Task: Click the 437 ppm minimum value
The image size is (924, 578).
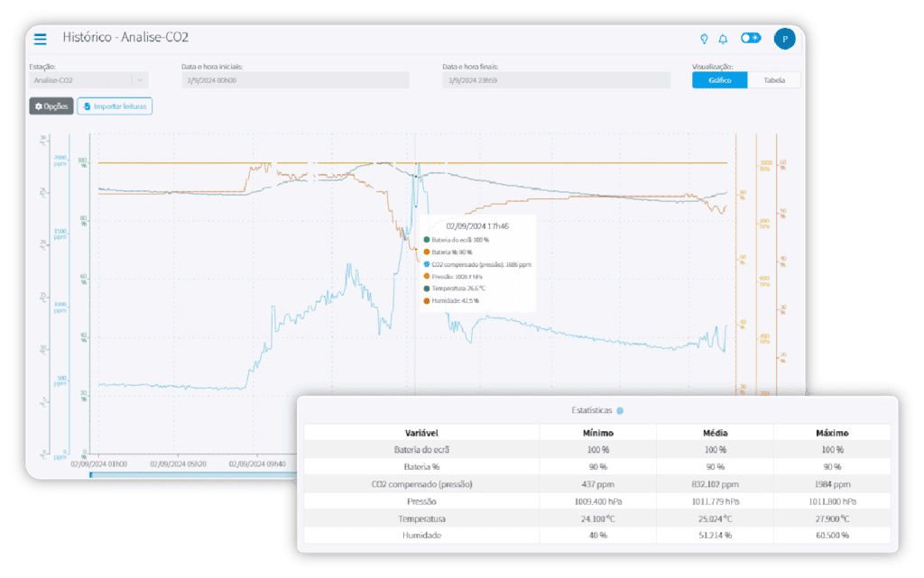Action: (x=597, y=484)
